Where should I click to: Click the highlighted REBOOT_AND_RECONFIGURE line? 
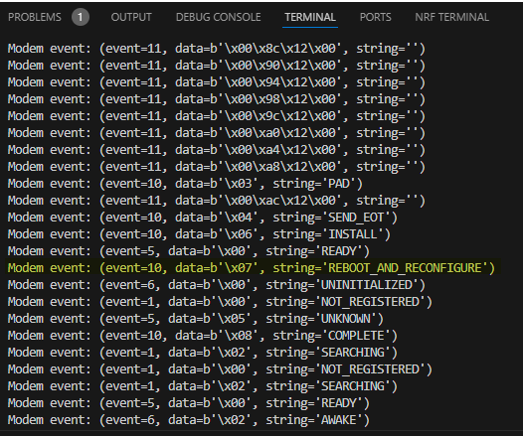tap(251, 268)
